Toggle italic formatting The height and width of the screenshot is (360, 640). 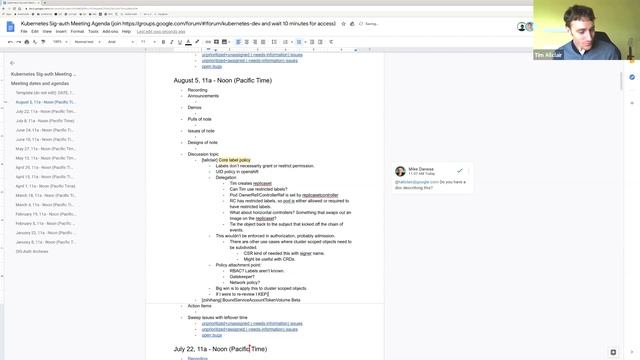pos(171,42)
